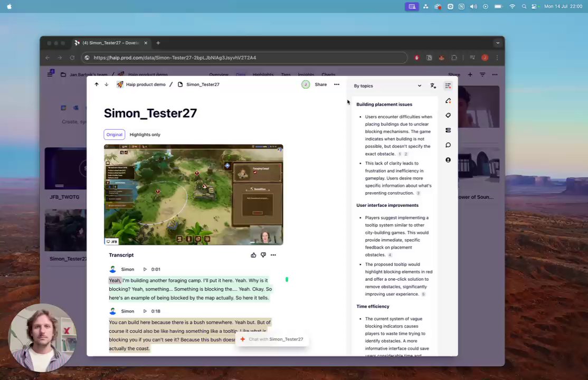Open the summary panel icon in the sidebar
The height and width of the screenshot is (380, 588).
coord(448,86)
